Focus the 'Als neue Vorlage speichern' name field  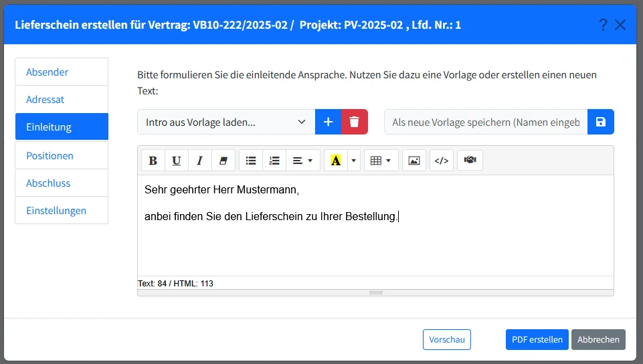pyautogui.click(x=486, y=122)
